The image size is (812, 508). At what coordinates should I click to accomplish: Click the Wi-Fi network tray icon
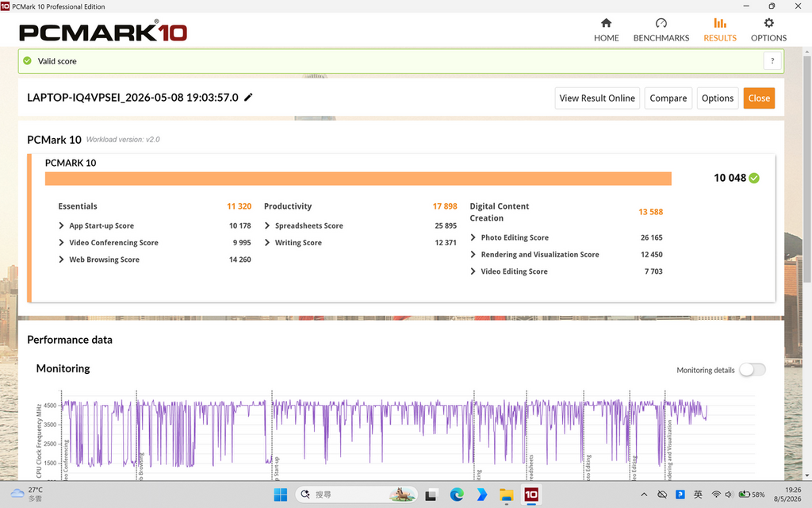(x=716, y=495)
